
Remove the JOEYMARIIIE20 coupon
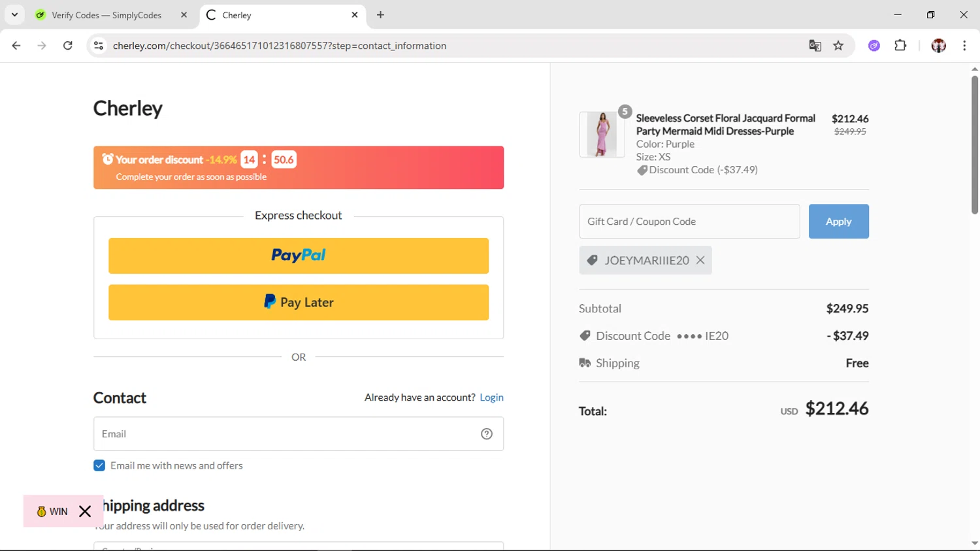coord(700,260)
